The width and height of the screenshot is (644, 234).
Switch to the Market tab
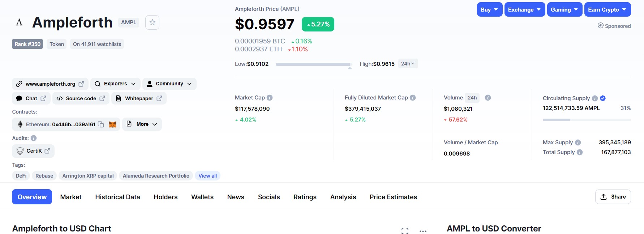pyautogui.click(x=71, y=197)
